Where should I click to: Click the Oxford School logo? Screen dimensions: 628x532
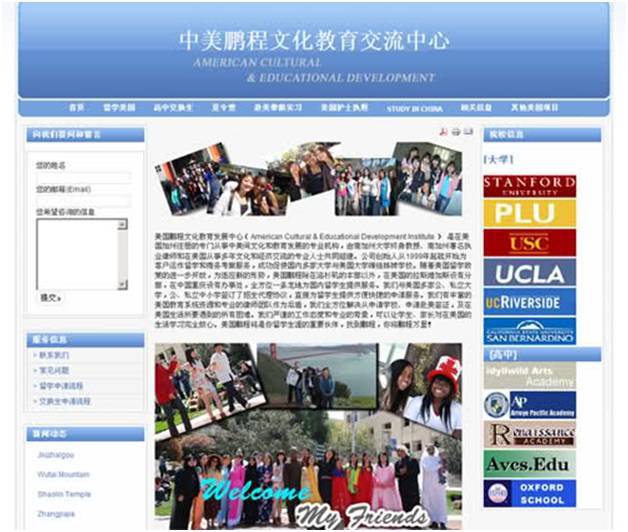(x=529, y=494)
